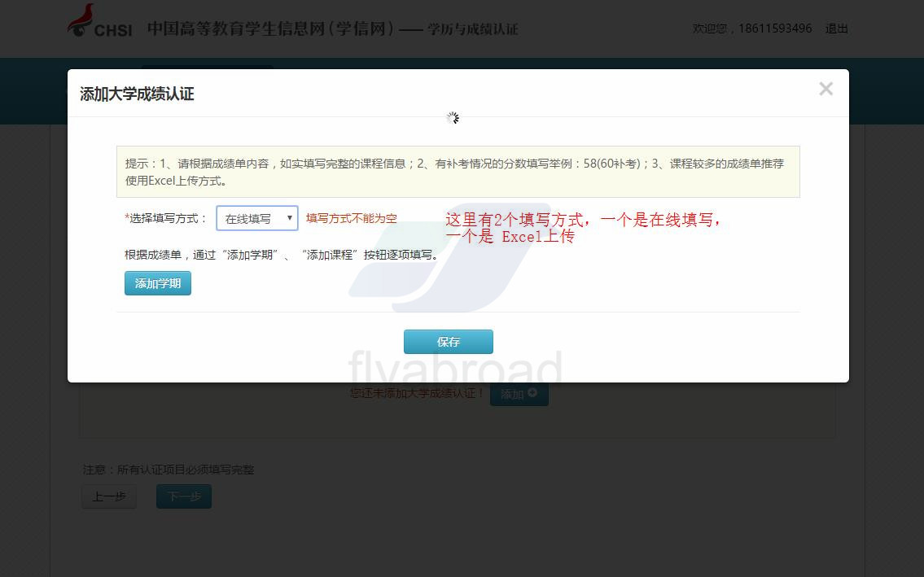Click the plus icon on 添加 button

(532, 394)
